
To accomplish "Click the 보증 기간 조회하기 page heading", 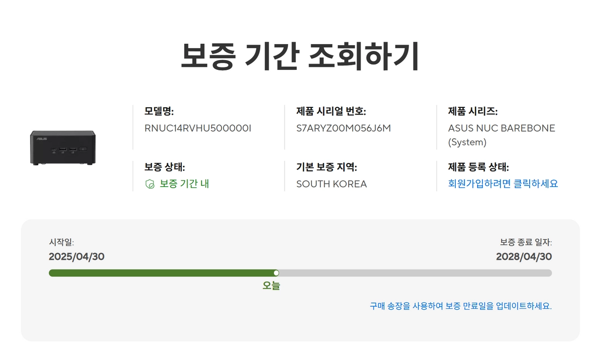I will 300,56.
